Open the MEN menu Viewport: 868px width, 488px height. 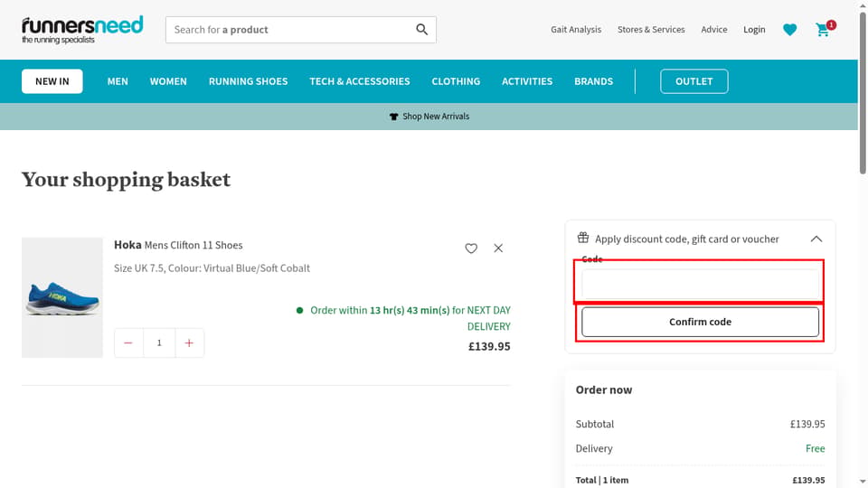[118, 81]
